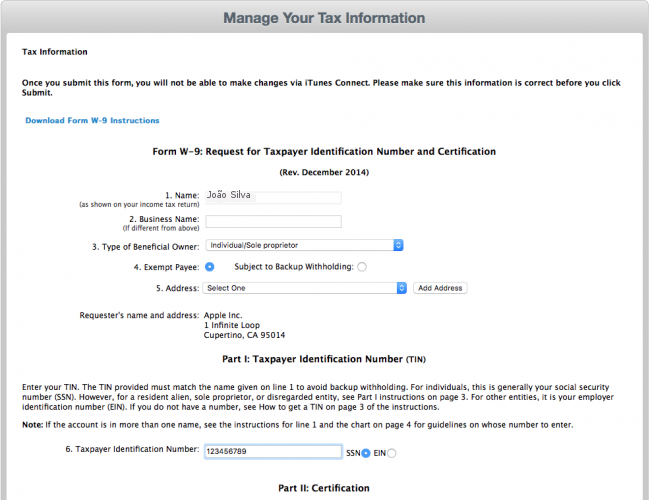Click the '(Rev. December 2014)' text
This screenshot has height=500, width=650.
click(x=324, y=173)
